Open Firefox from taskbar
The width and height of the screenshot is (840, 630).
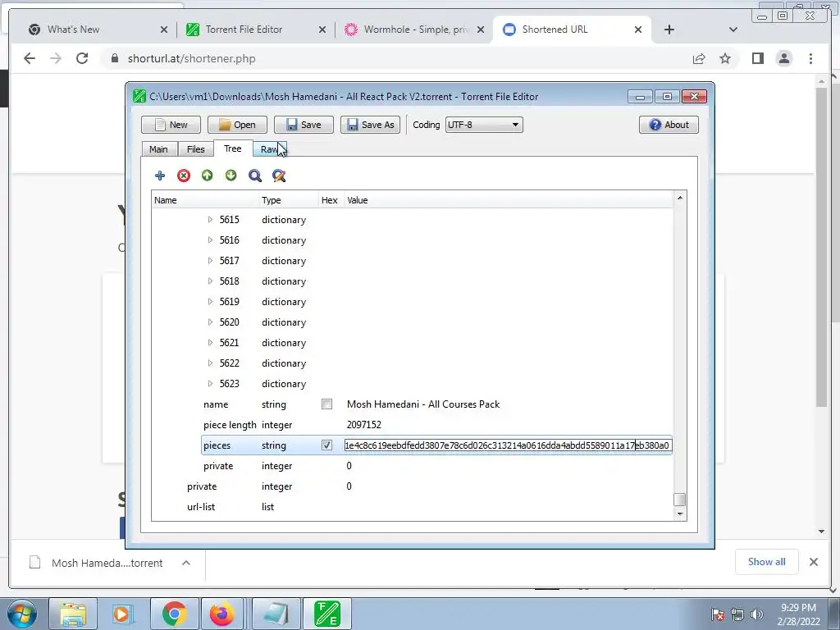[x=221, y=614]
